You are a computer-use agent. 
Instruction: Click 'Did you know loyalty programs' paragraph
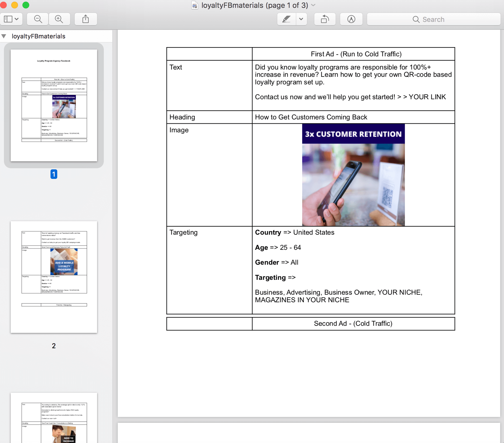[353, 75]
